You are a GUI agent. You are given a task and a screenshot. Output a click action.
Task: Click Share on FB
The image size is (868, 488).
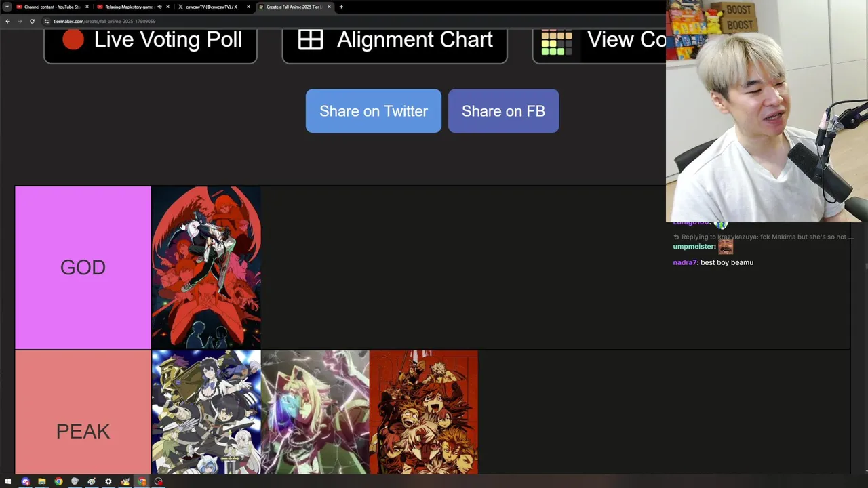point(503,111)
